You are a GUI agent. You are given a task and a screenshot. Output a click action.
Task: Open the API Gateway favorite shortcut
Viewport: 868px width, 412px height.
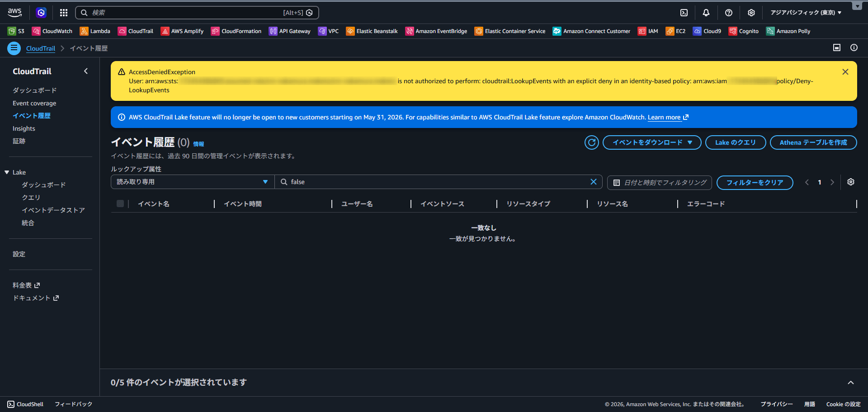click(290, 31)
